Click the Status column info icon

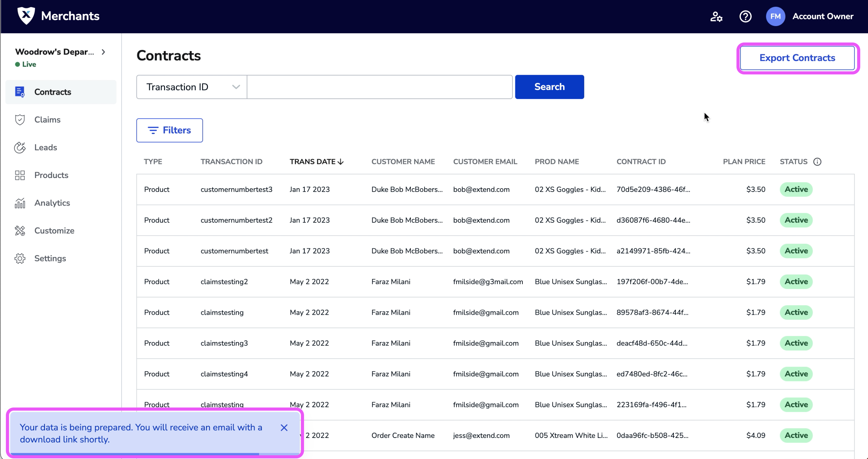click(817, 162)
